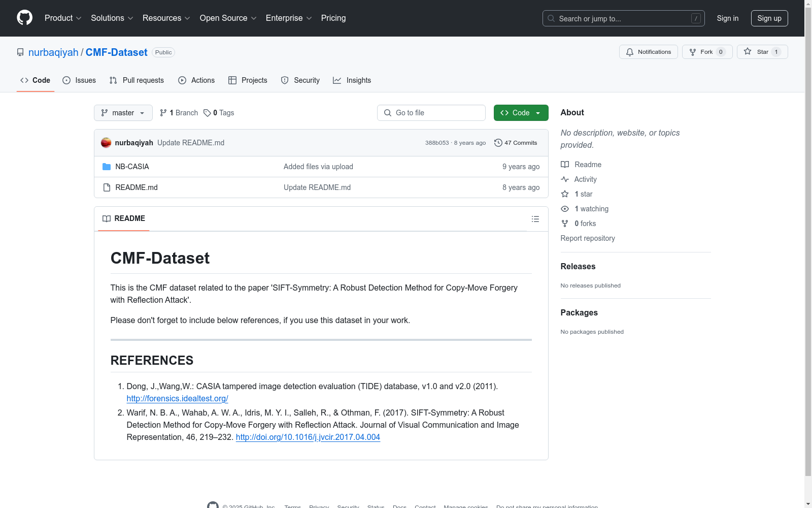The height and width of the screenshot is (508, 812).
Task: Open the NB-CASIA folder
Action: [x=132, y=167]
